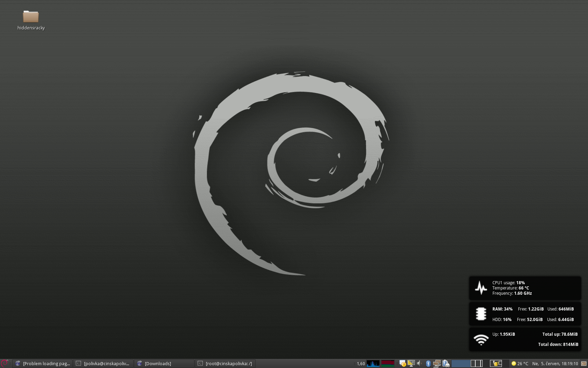The width and height of the screenshot is (588, 368).
Task: Click the HDD: 16% value
Action: click(x=502, y=320)
